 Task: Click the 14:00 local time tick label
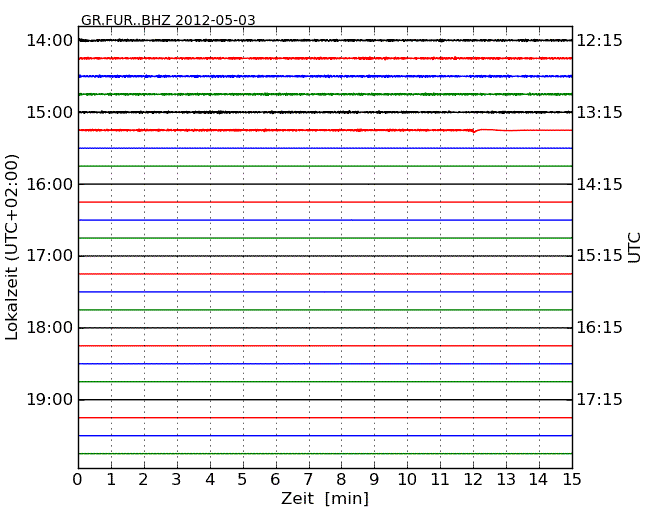pyautogui.click(x=50, y=41)
